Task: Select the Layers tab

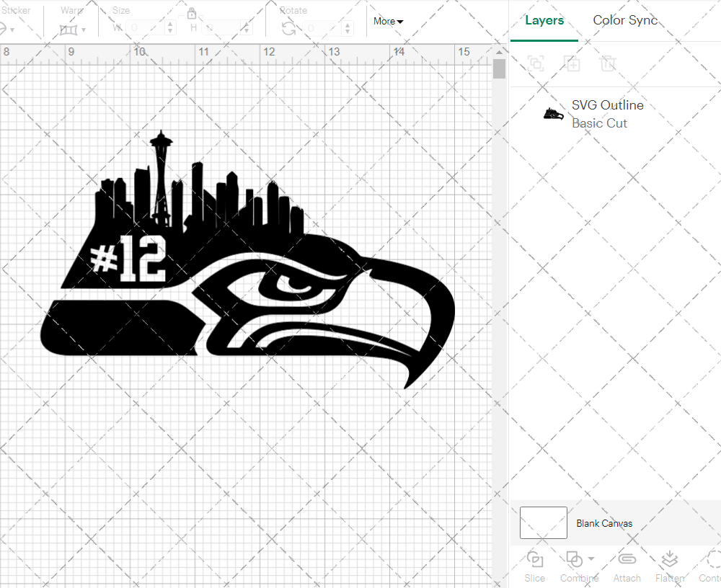Action: tap(544, 20)
